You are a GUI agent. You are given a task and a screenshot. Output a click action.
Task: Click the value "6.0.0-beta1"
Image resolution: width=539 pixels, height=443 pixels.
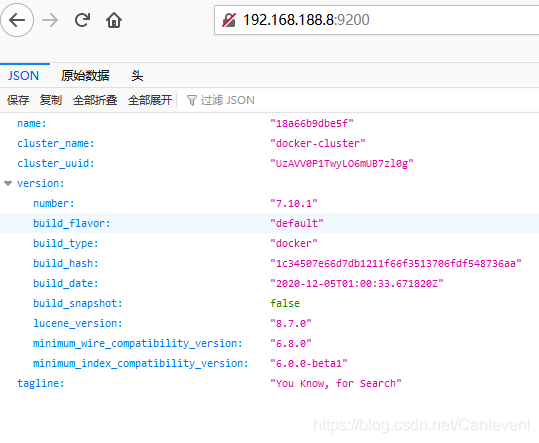(309, 363)
